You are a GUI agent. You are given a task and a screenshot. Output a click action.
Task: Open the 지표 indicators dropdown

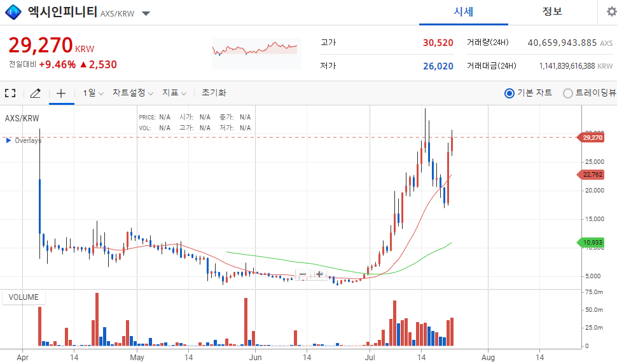pos(174,93)
